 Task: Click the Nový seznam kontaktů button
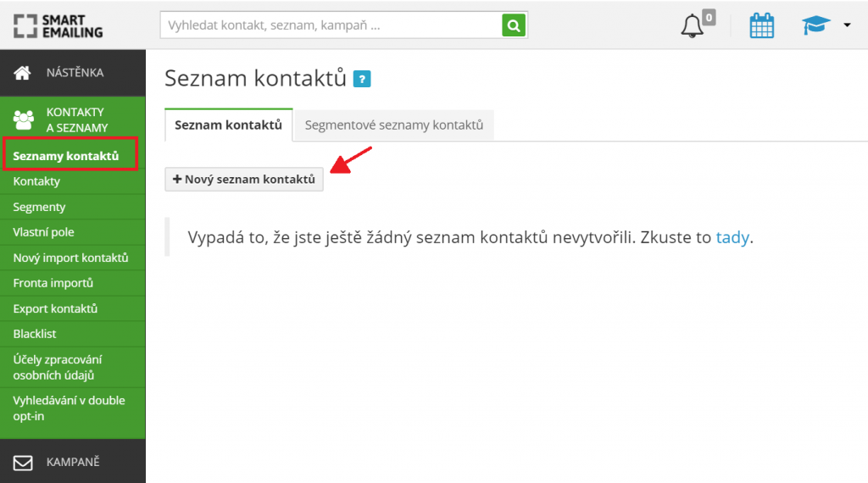(244, 179)
